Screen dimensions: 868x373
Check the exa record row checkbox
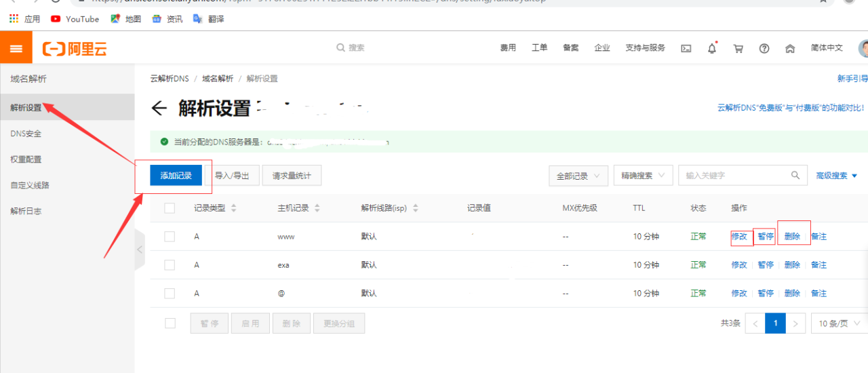(x=170, y=265)
